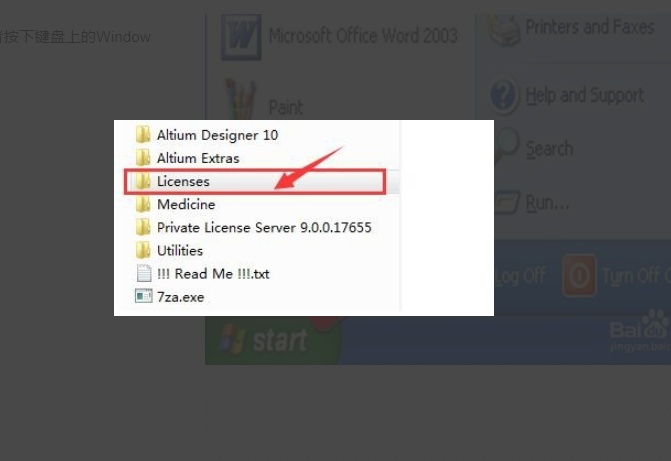Click the Private License Server folder icon
This screenshot has width=671, height=461.
[x=143, y=227]
